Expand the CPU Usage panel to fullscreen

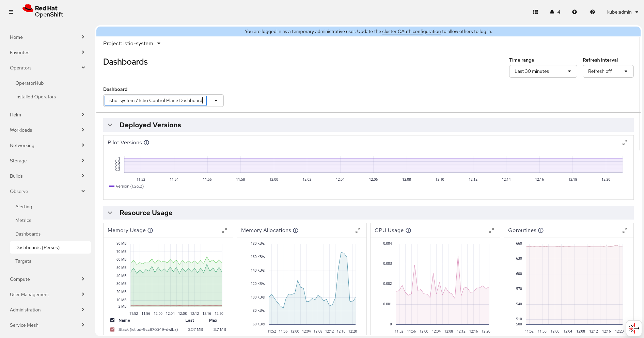(x=491, y=230)
